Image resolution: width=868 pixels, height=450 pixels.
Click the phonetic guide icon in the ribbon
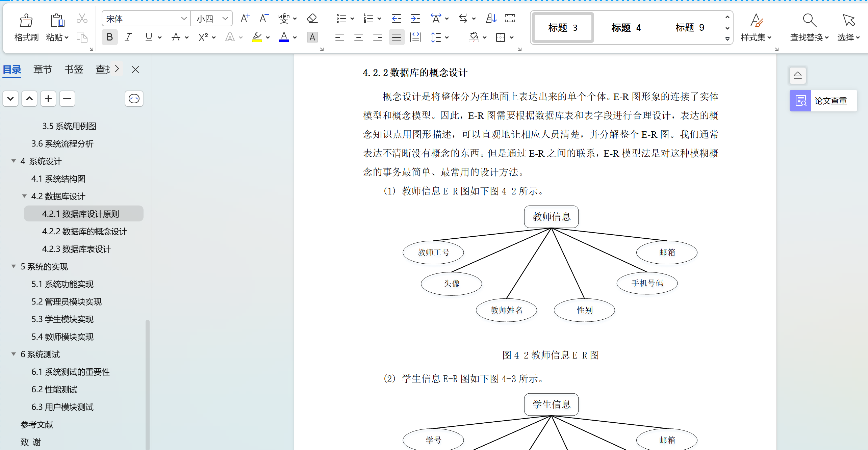[285, 19]
